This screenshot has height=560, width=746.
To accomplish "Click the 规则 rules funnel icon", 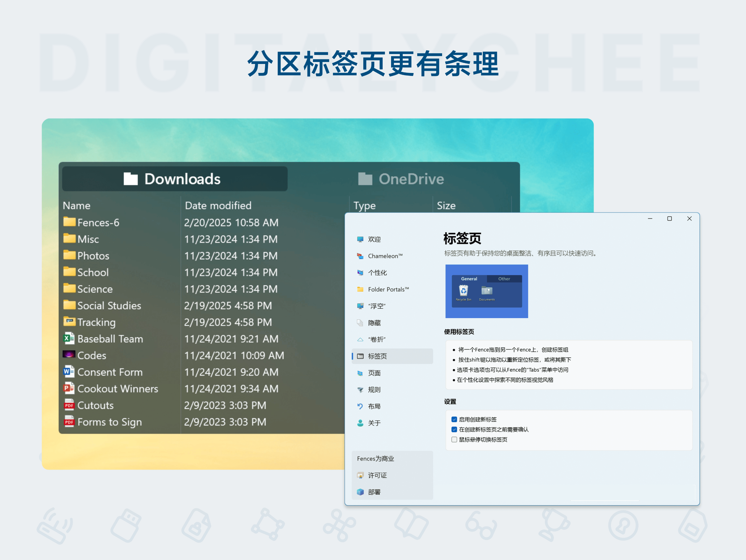I will click(x=360, y=389).
